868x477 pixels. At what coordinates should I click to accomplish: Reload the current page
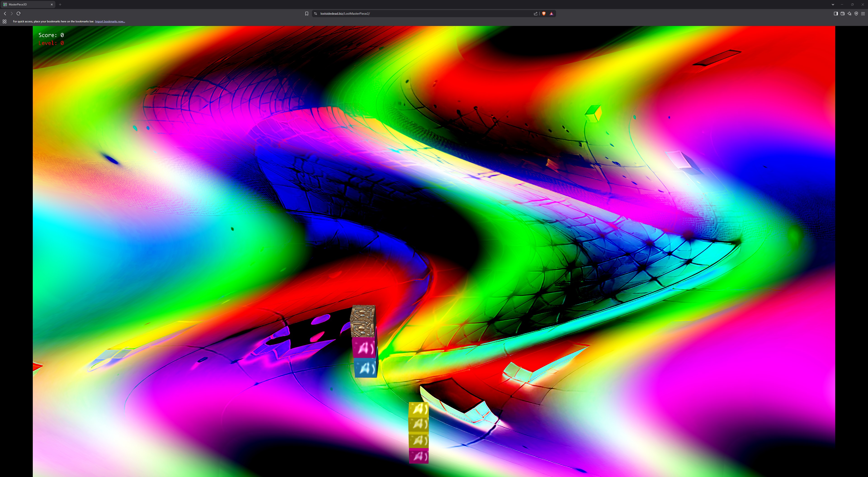tap(19, 14)
